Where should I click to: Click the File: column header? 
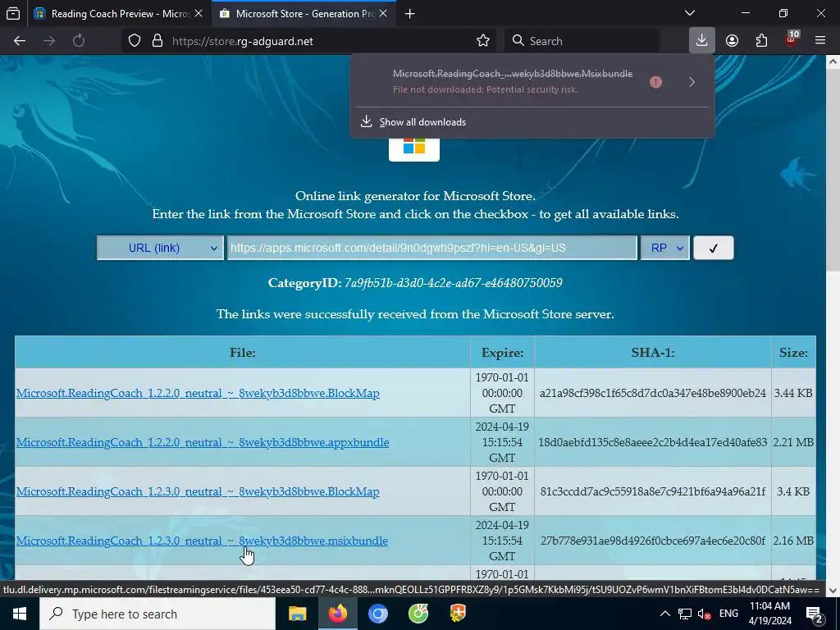[243, 352]
